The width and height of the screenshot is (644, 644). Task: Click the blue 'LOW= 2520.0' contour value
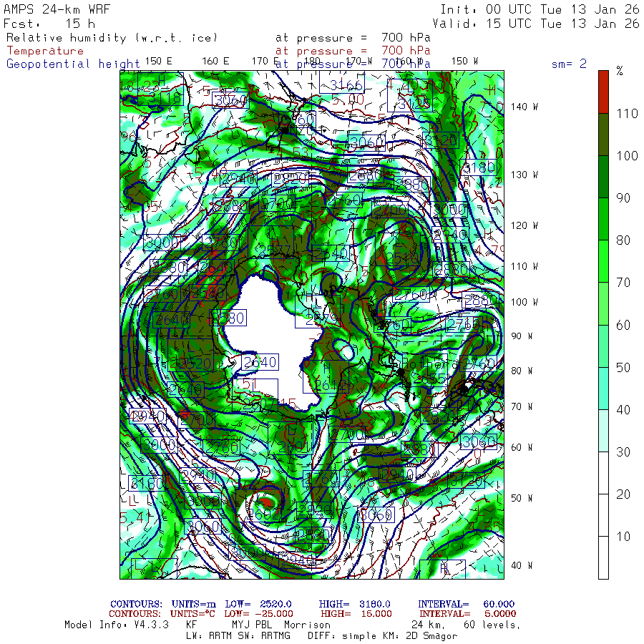pyautogui.click(x=258, y=604)
